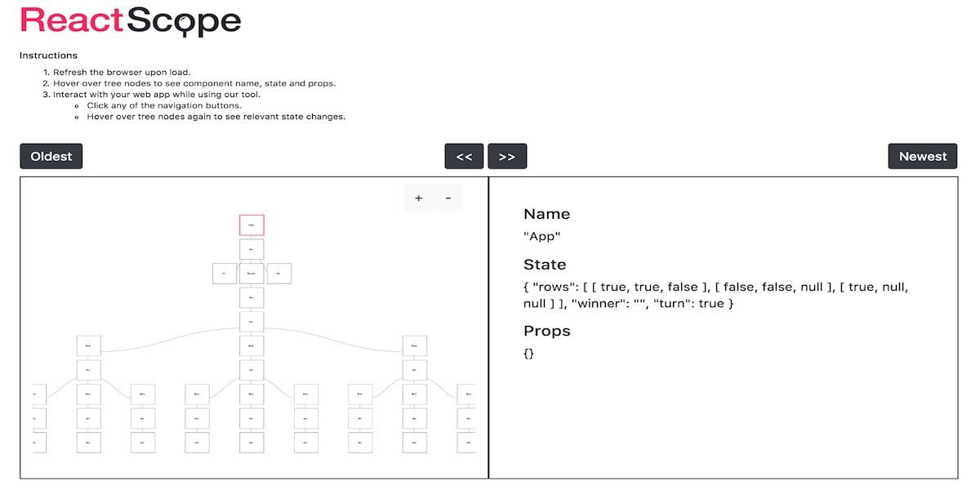This screenshot has width=980, height=490.
Task: Select the center Box under leftmost Row
Action: (x=88, y=394)
